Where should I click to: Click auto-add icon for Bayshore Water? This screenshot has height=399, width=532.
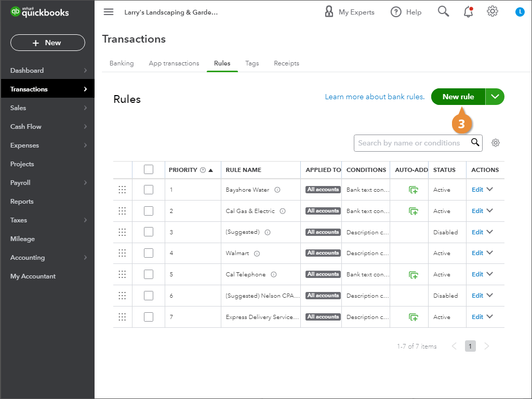pos(413,190)
